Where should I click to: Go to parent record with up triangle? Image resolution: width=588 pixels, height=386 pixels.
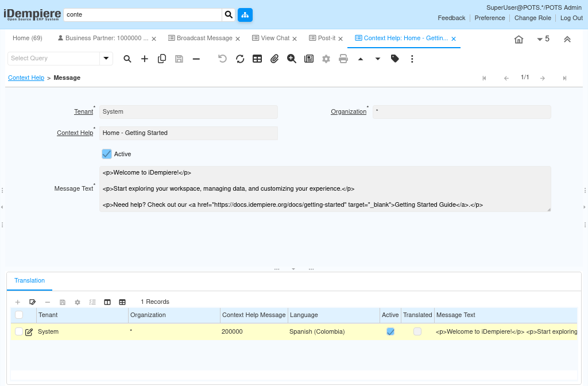coord(361,59)
